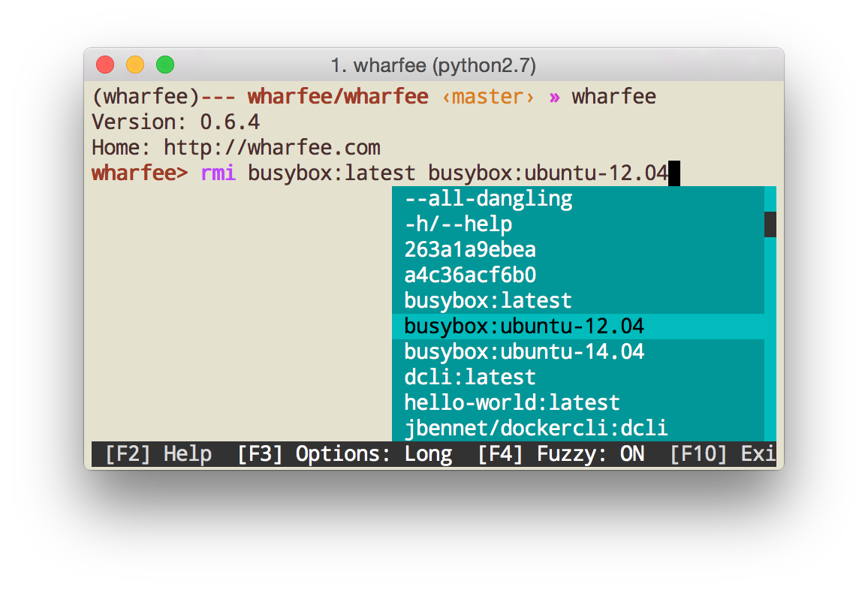Close the terminal window with the red button

[x=105, y=65]
